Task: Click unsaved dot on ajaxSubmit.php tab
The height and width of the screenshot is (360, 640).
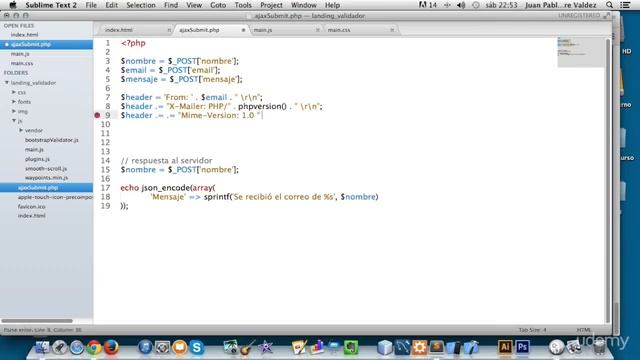Action: pos(243,30)
